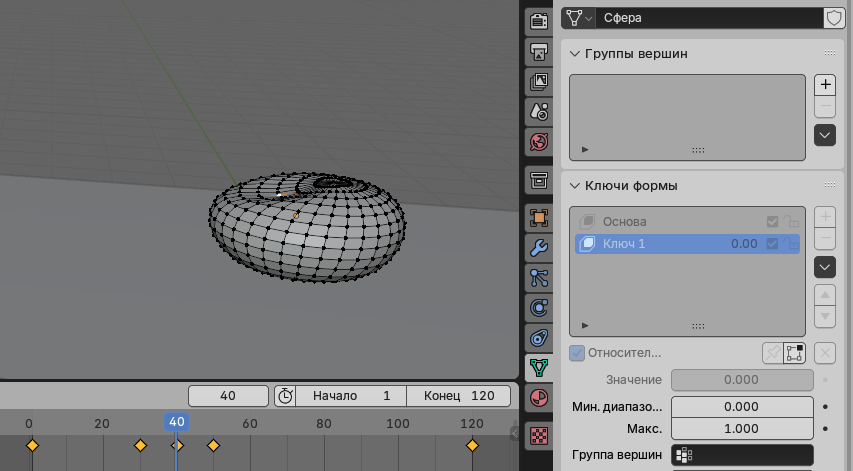Click lock icon on Основа shape key
The height and width of the screenshot is (471, 853).
click(790, 221)
